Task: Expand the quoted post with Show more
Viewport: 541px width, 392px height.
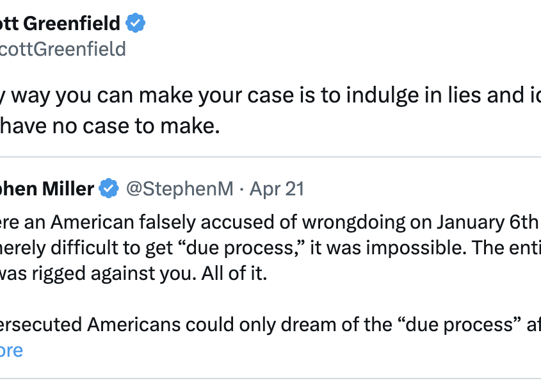Action: pyautogui.click(x=12, y=350)
